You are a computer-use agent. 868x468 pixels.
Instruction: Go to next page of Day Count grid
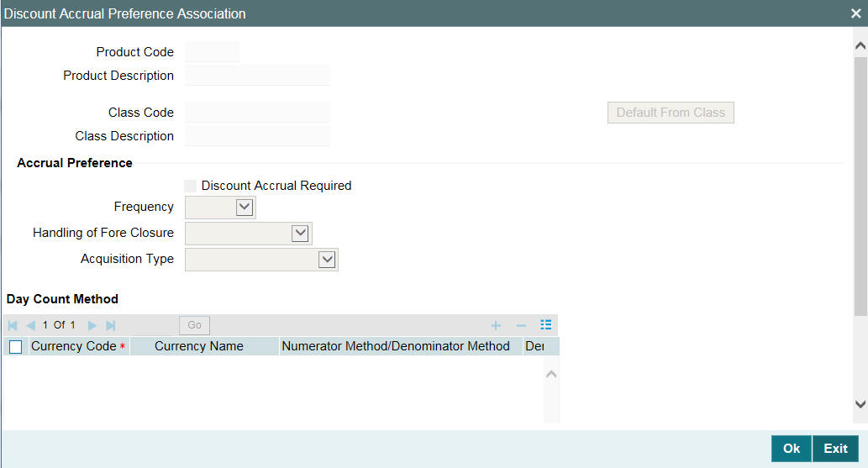coord(92,326)
